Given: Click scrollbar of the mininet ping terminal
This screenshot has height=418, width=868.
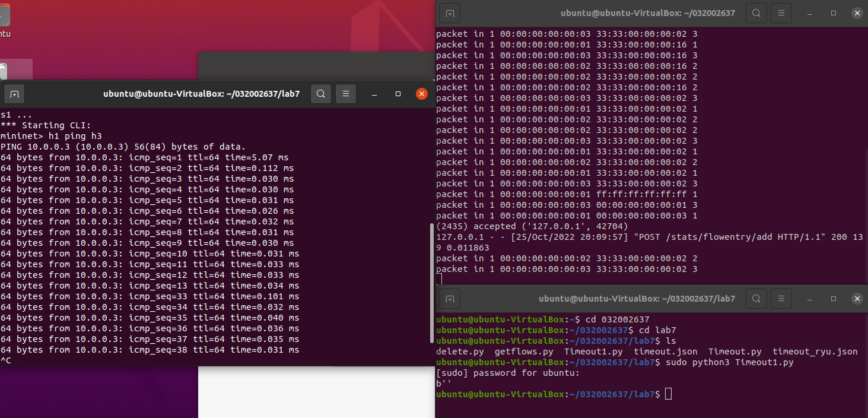Looking at the screenshot, I should tap(432, 283).
